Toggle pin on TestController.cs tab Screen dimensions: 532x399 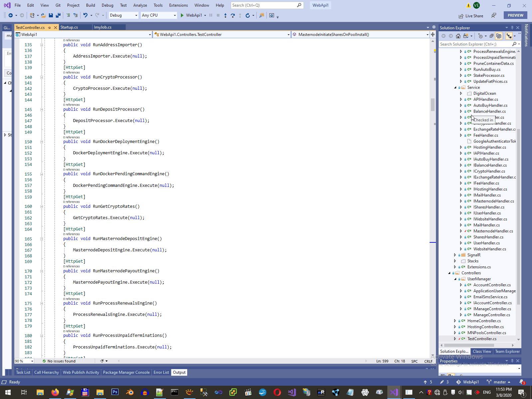pyautogui.click(x=50, y=28)
